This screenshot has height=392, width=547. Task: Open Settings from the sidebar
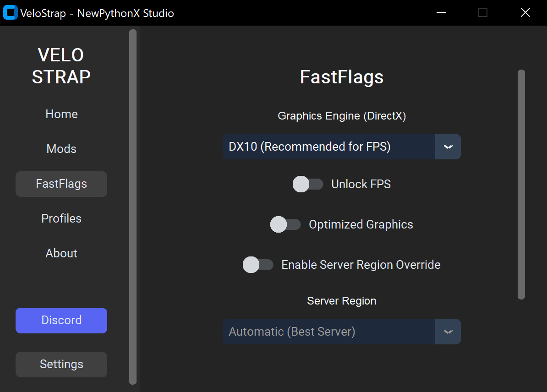(x=61, y=364)
